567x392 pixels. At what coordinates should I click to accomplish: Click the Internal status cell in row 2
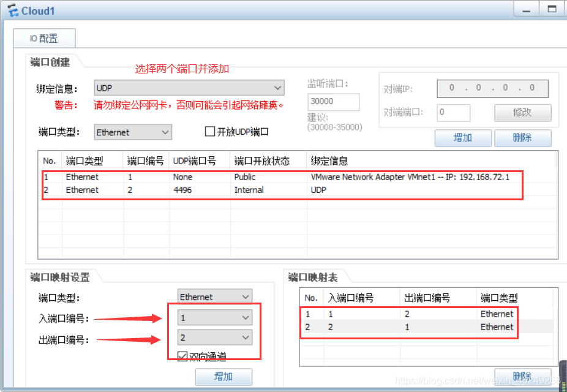pyautogui.click(x=249, y=190)
